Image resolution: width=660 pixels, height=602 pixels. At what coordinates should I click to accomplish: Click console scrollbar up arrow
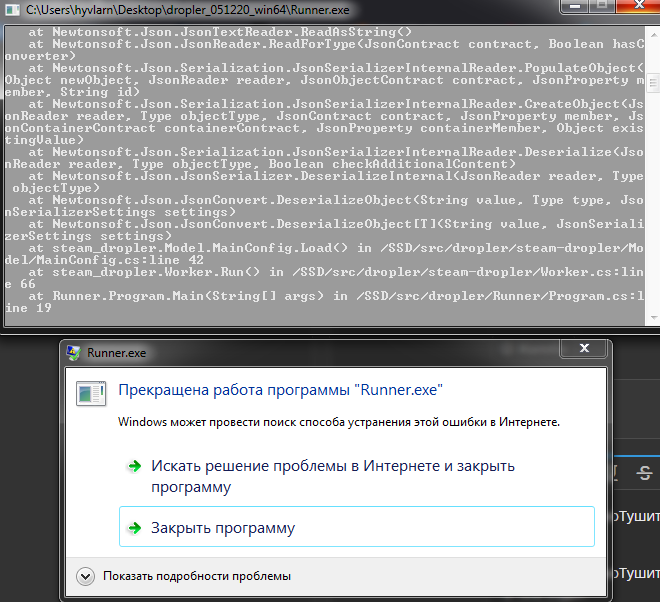tap(654, 34)
